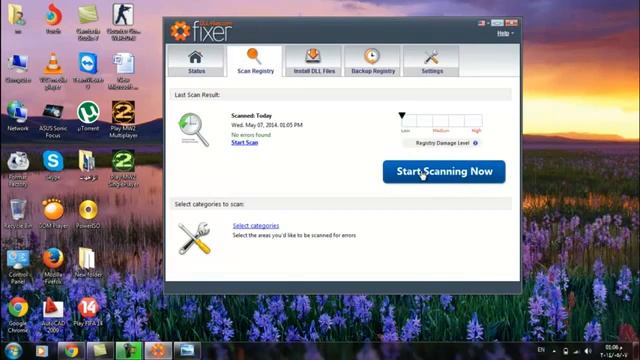Image resolution: width=640 pixels, height=360 pixels.
Task: Open the Windows Start menu orb
Action: point(13,351)
